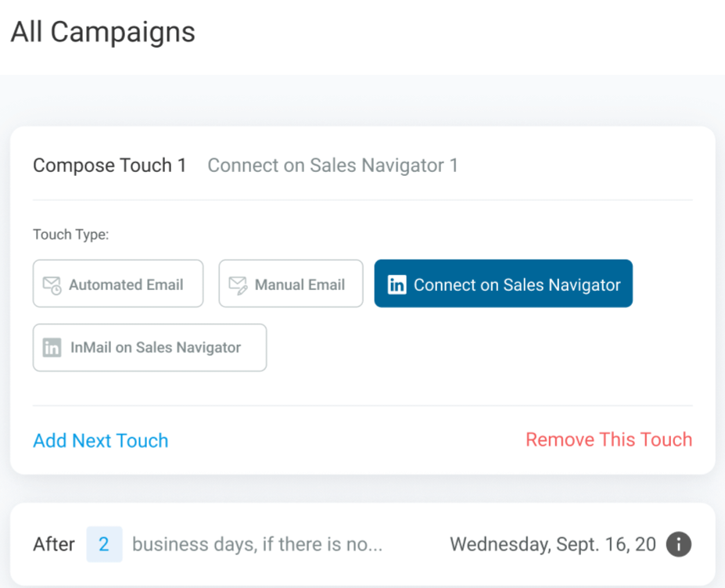The image size is (725, 588).
Task: Edit the business days number field
Action: point(104,544)
